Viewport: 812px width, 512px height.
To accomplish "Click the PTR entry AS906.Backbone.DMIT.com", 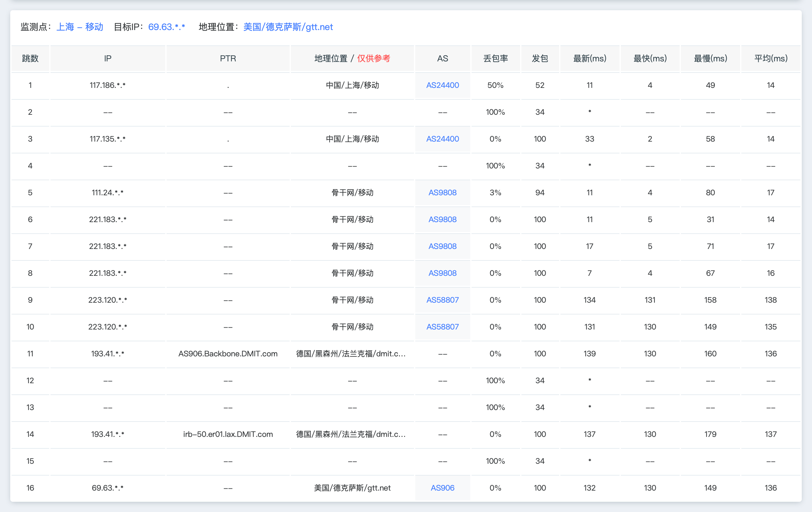I will (228, 353).
